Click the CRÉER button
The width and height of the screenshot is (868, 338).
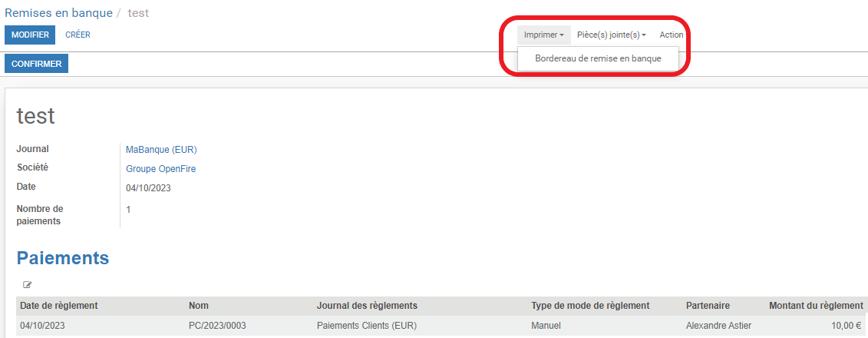pos(78,35)
